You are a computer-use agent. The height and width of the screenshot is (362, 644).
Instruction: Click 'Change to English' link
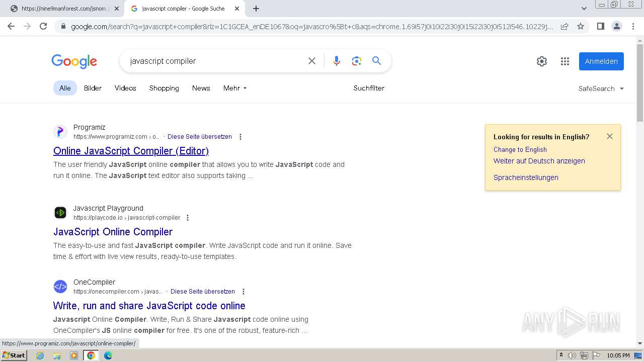click(x=520, y=149)
